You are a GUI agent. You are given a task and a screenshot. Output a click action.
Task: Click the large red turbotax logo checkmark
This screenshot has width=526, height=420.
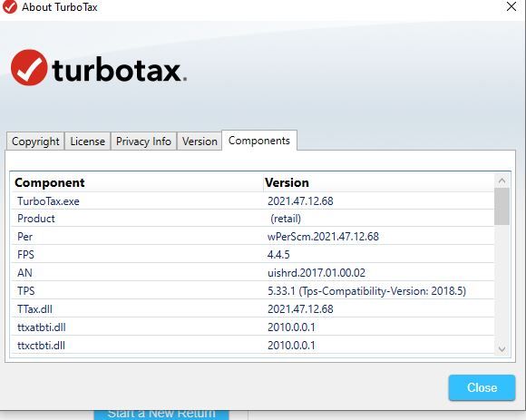click(x=29, y=68)
